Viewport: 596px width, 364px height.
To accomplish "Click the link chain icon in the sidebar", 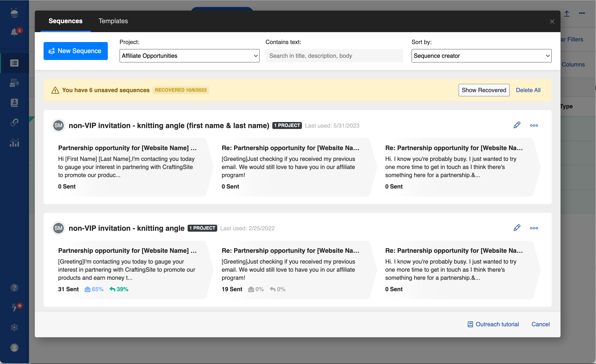I will pyautogui.click(x=14, y=122).
